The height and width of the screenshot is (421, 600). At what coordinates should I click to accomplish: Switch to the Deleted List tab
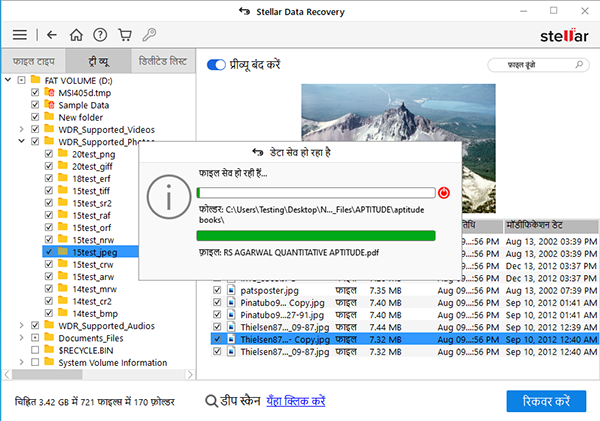[163, 61]
